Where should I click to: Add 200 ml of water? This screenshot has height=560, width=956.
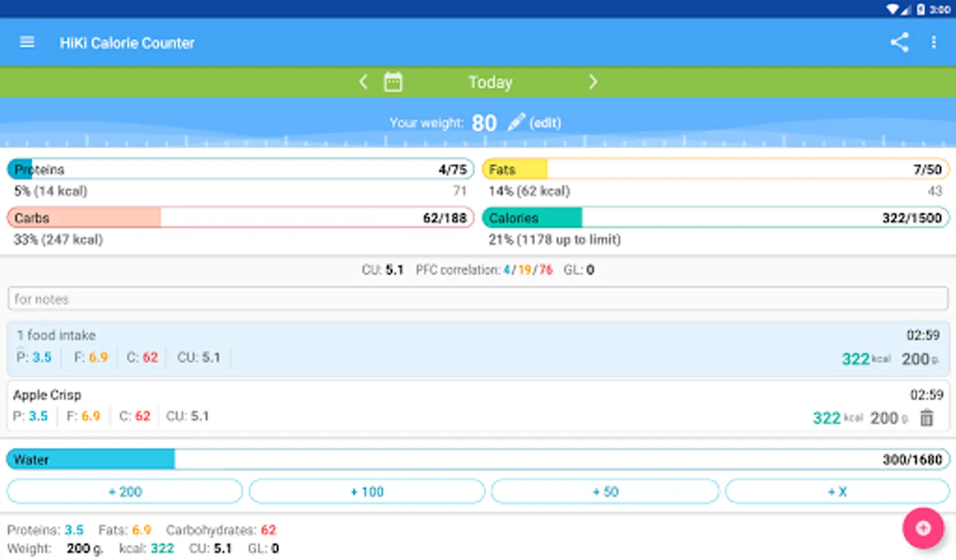(x=124, y=492)
